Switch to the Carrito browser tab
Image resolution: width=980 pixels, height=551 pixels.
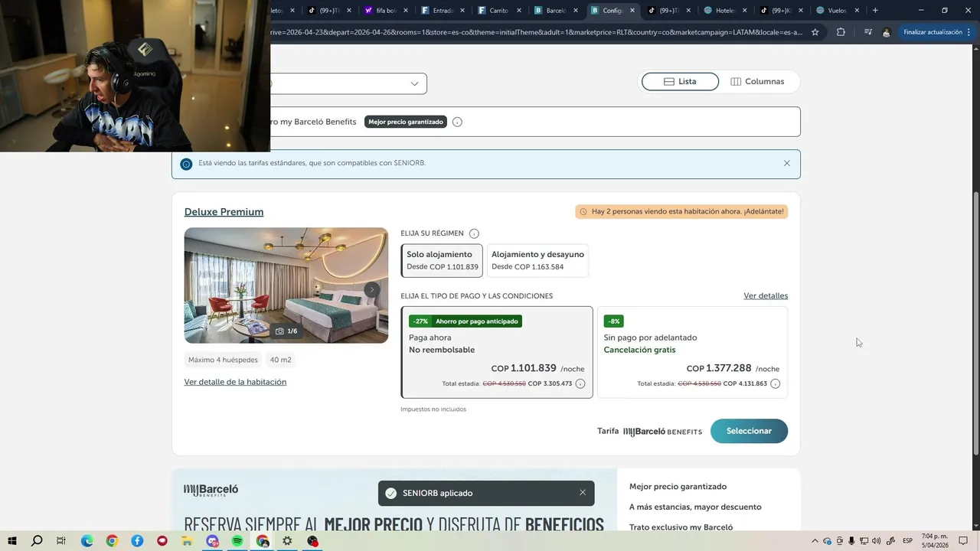coord(492,11)
